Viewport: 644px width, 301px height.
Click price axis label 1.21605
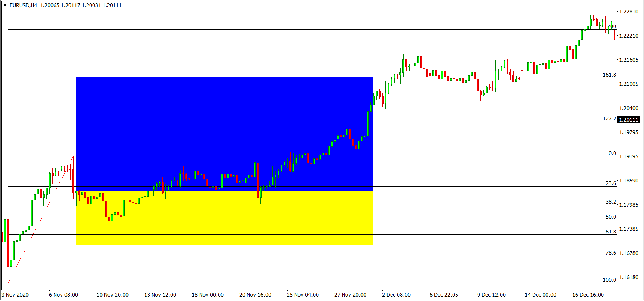click(628, 60)
